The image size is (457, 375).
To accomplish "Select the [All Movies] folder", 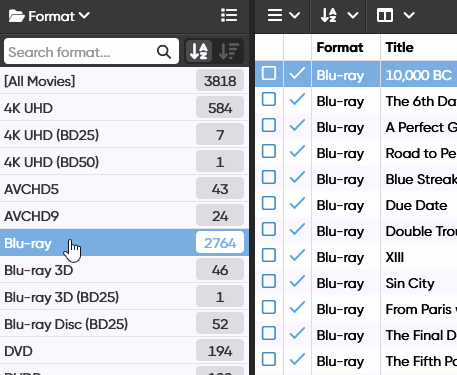I will coord(124,81).
